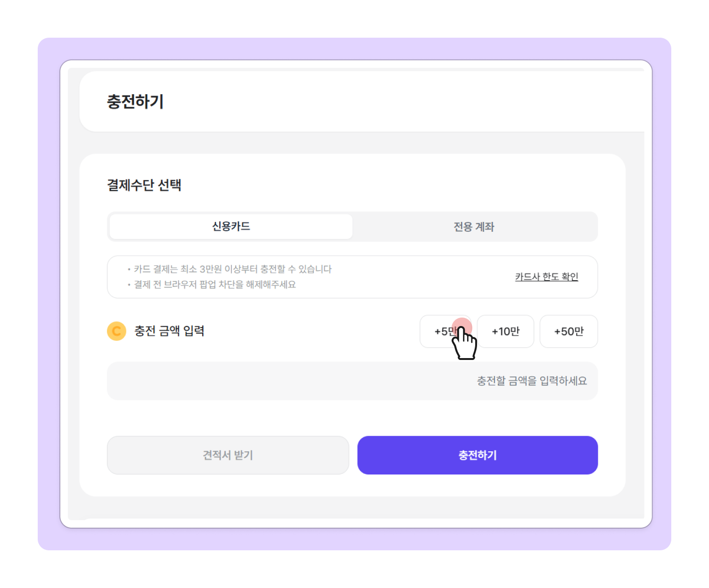Screen dimensions: 709x588
Task: Open the 카드사 한도 확인 link
Action: point(546,277)
